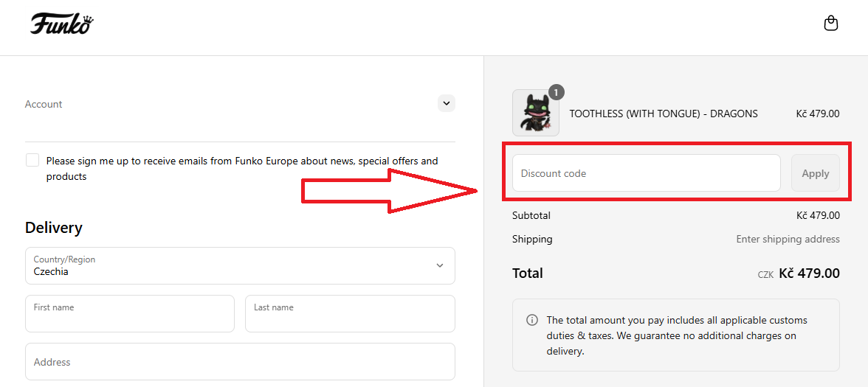Click the CZK currency label
Image resolution: width=868 pixels, height=387 pixels.
[765, 274]
